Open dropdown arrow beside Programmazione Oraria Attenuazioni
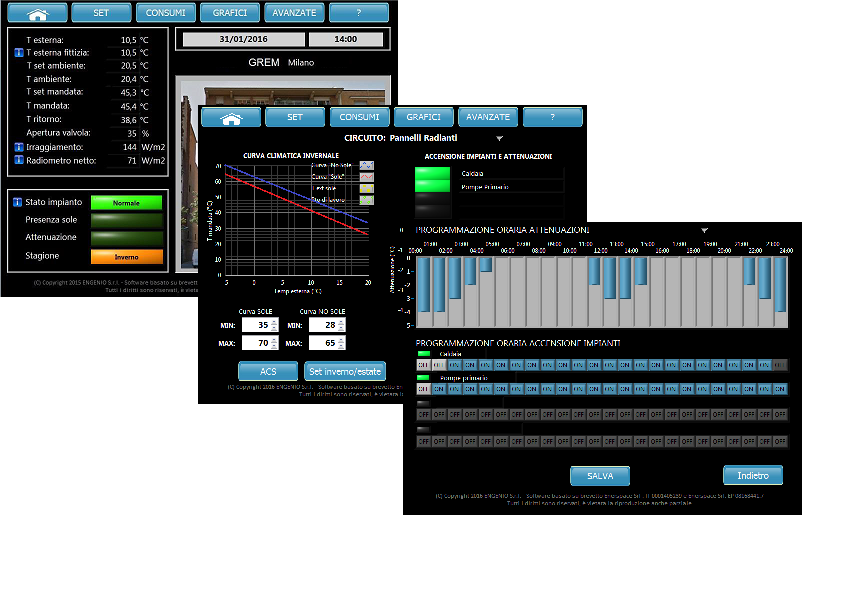The image size is (866, 597). pyautogui.click(x=704, y=230)
